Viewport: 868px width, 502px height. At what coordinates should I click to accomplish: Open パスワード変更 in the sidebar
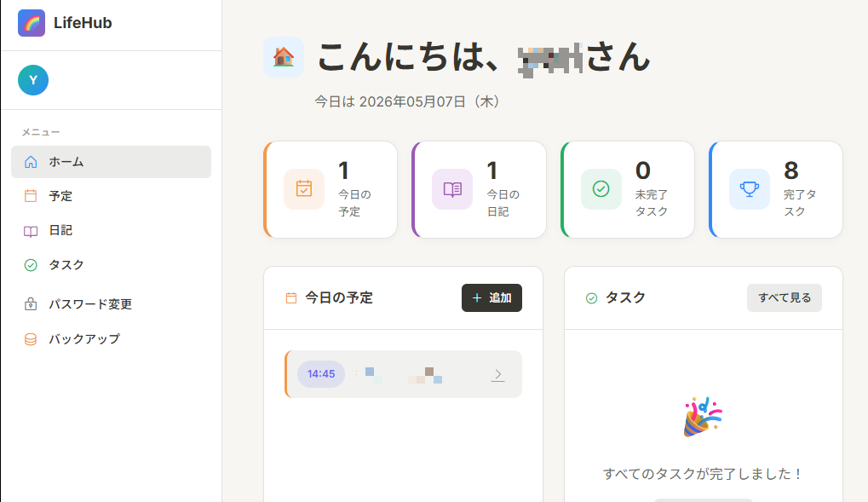coord(112,304)
